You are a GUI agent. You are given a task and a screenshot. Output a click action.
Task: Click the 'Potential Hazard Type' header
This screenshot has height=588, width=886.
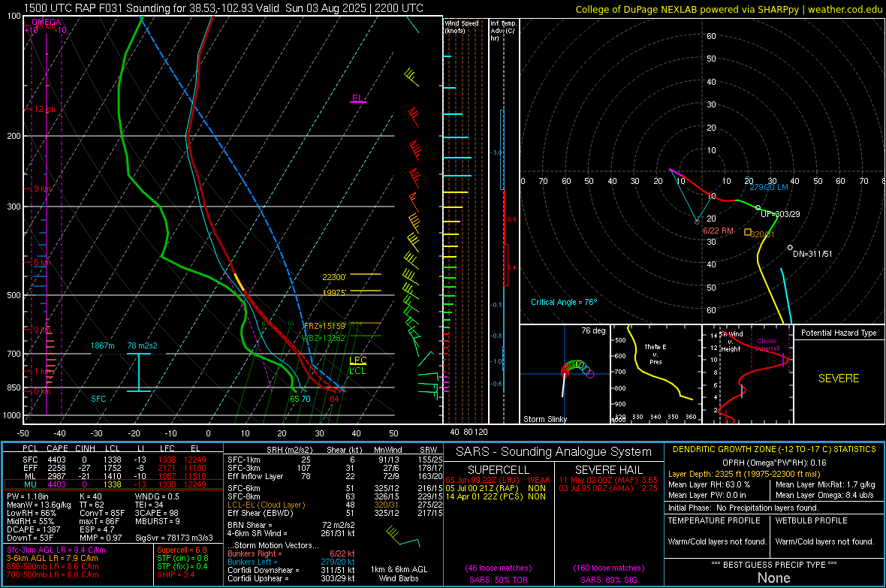839,333
